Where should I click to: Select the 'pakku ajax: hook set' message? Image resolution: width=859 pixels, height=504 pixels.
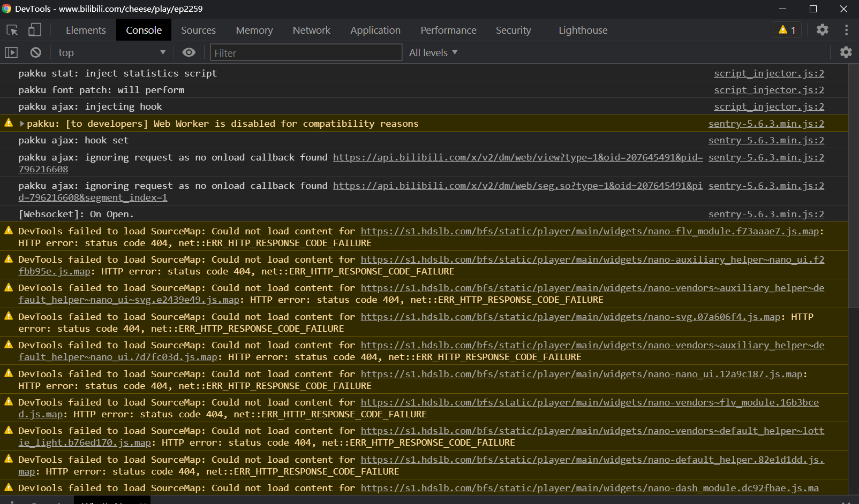pyautogui.click(x=73, y=140)
